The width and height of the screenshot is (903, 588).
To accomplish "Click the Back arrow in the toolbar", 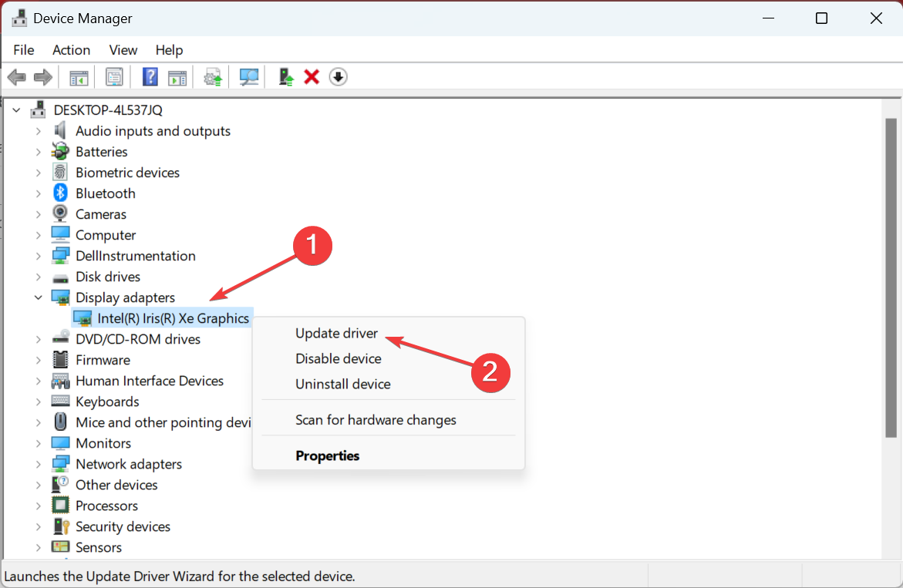I will pos(17,77).
